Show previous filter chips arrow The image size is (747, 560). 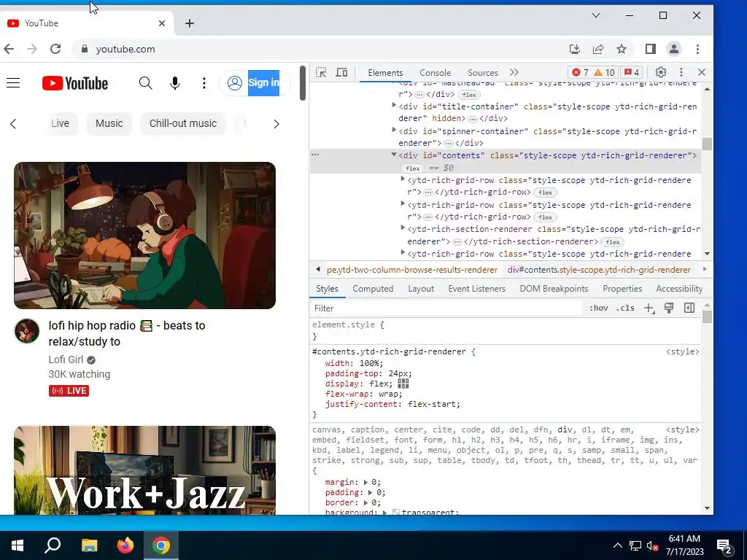tap(13, 124)
